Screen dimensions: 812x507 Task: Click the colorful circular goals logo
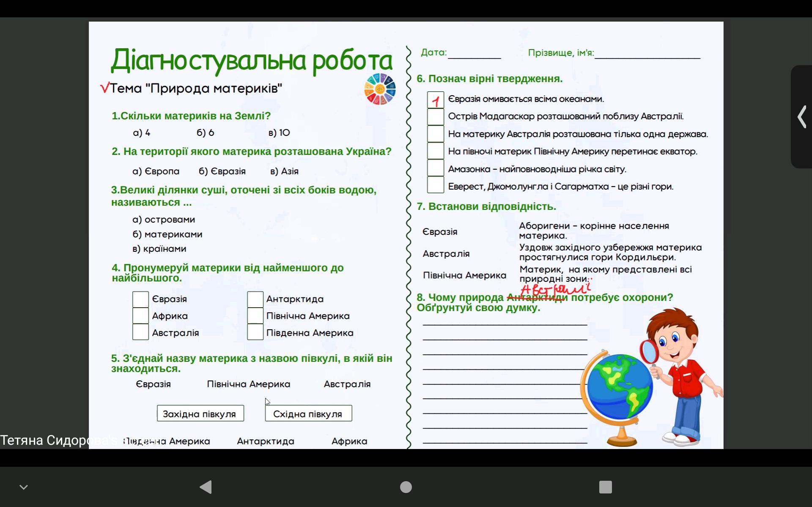[380, 89]
